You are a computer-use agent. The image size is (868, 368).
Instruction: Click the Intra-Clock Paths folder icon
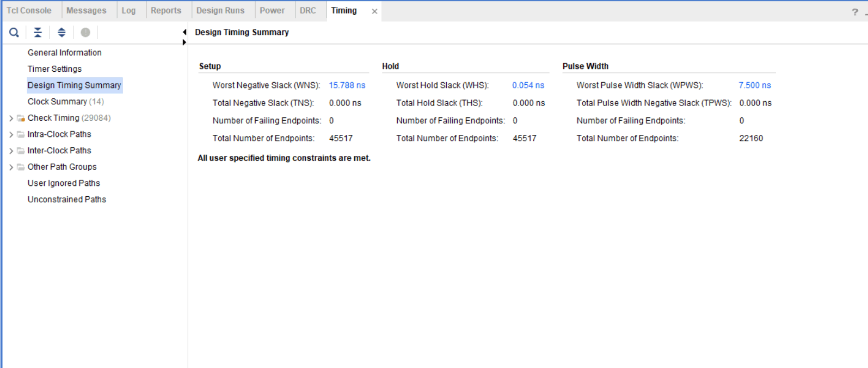[21, 134]
